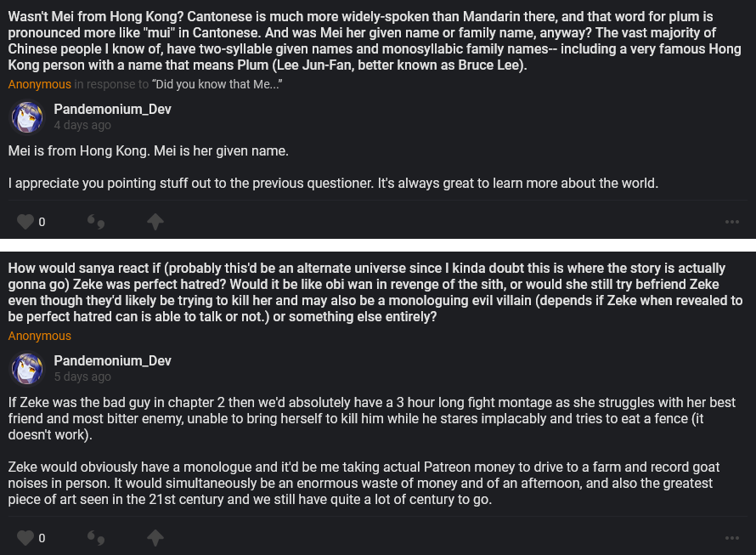The image size is (756, 555).
Task: Open the Pandemonium_Dev profile from the 4-days-ago answer
Action: (112, 109)
